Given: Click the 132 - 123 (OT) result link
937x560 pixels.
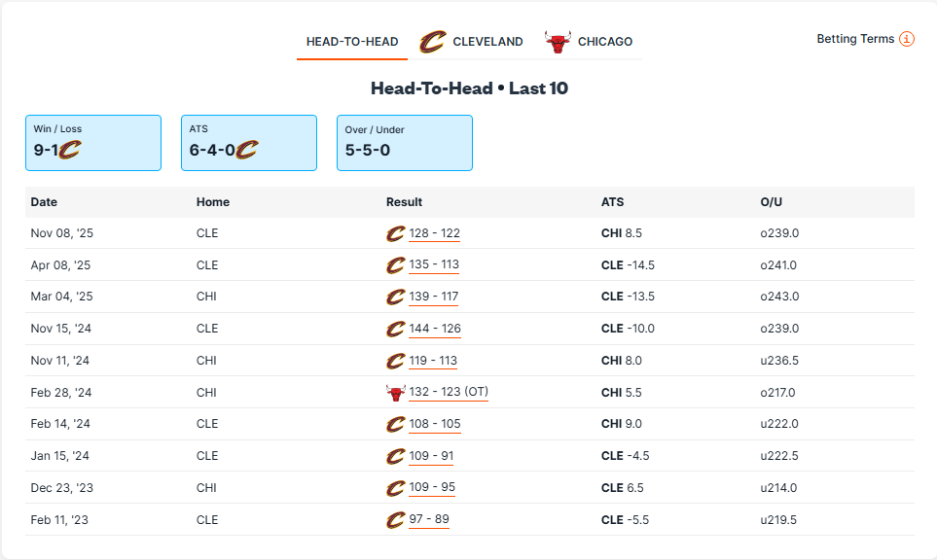Looking at the screenshot, I should 449,393.
